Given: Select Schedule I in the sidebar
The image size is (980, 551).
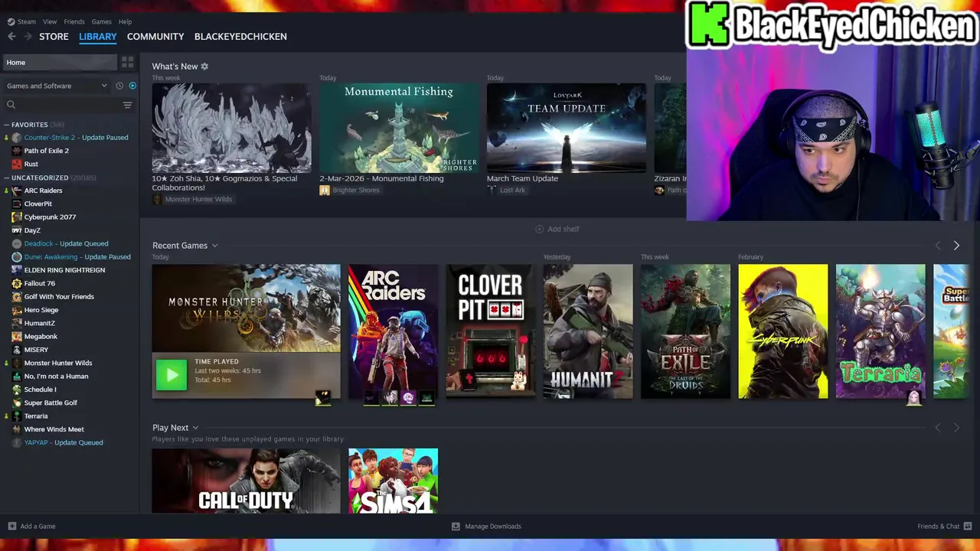Looking at the screenshot, I should click(x=41, y=390).
